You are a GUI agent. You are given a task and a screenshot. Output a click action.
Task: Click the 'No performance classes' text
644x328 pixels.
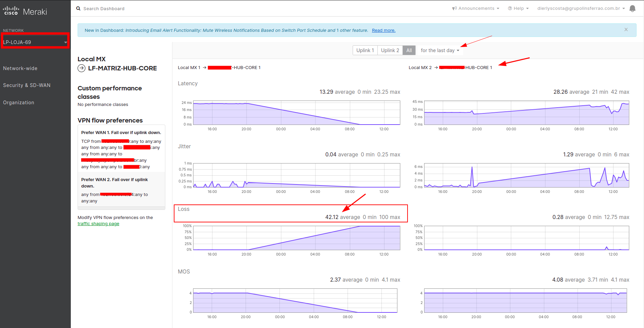[x=103, y=105]
